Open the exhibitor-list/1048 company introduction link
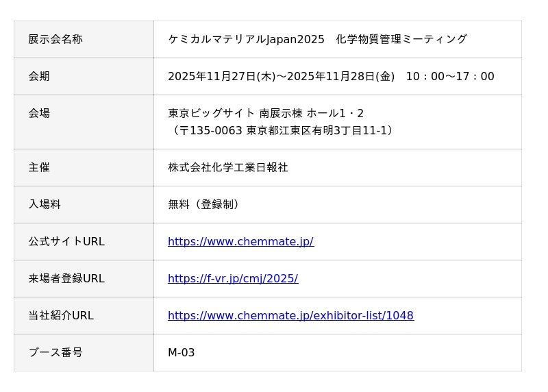548x392 pixels. click(x=290, y=315)
